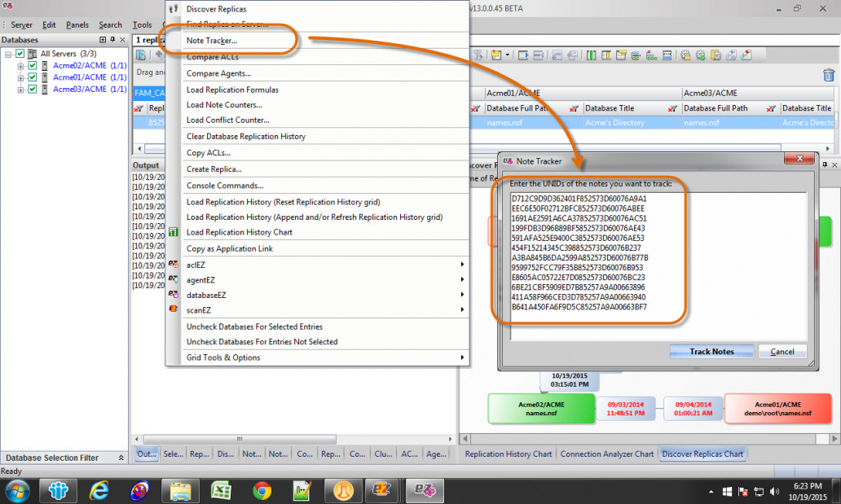Open the Windows Start menu

click(17, 491)
